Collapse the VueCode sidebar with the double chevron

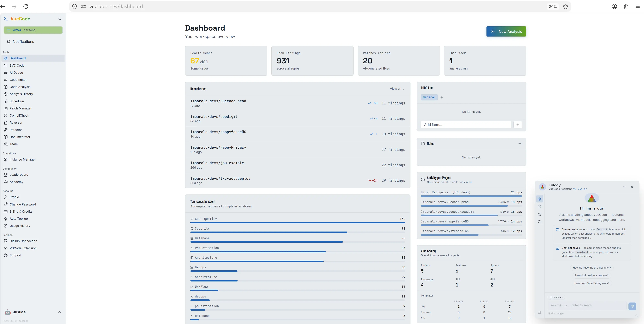click(x=60, y=19)
